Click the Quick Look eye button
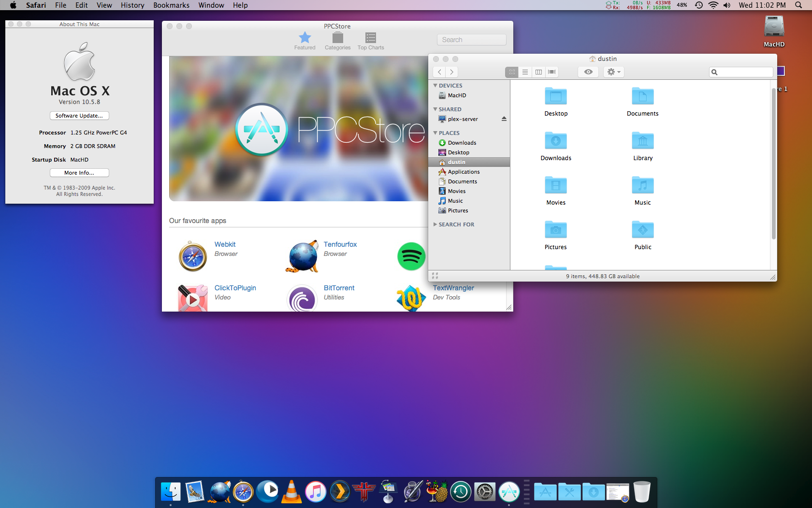The width and height of the screenshot is (812, 508). 588,72
